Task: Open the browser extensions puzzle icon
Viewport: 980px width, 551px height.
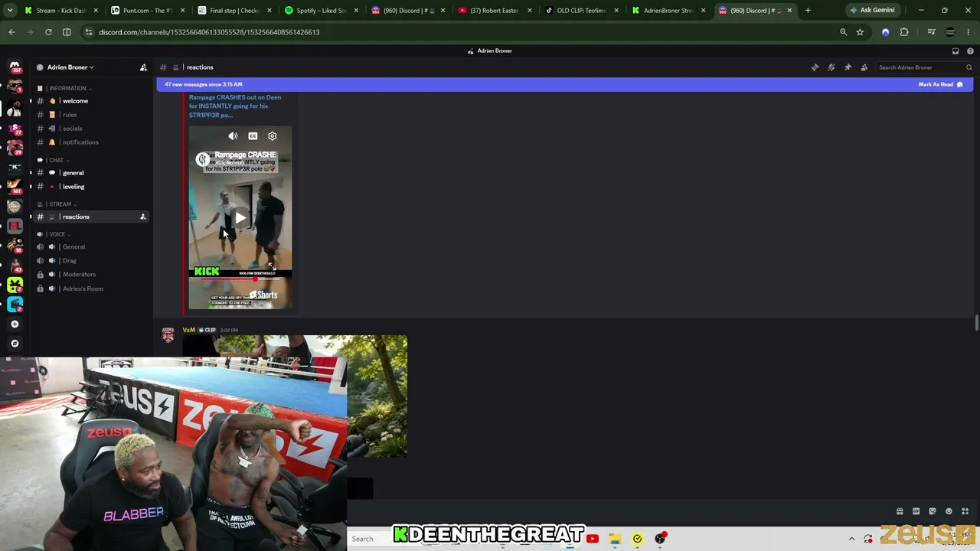Action: point(904,32)
